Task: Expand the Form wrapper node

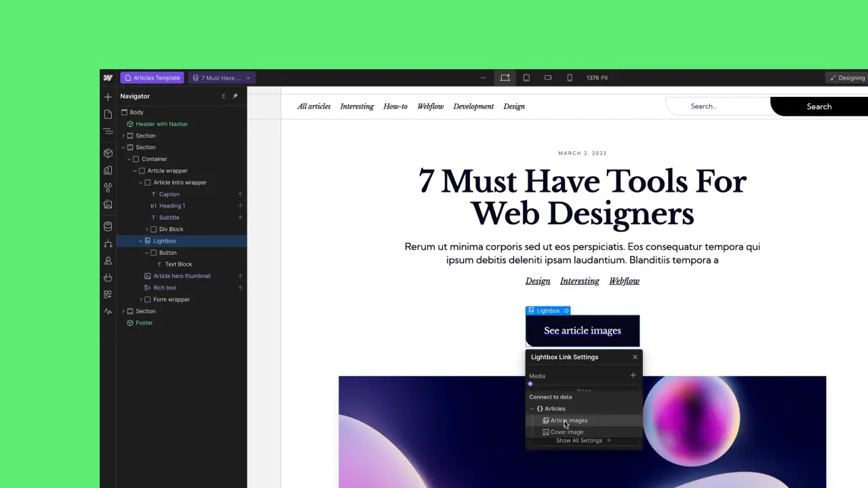Action: (x=141, y=300)
